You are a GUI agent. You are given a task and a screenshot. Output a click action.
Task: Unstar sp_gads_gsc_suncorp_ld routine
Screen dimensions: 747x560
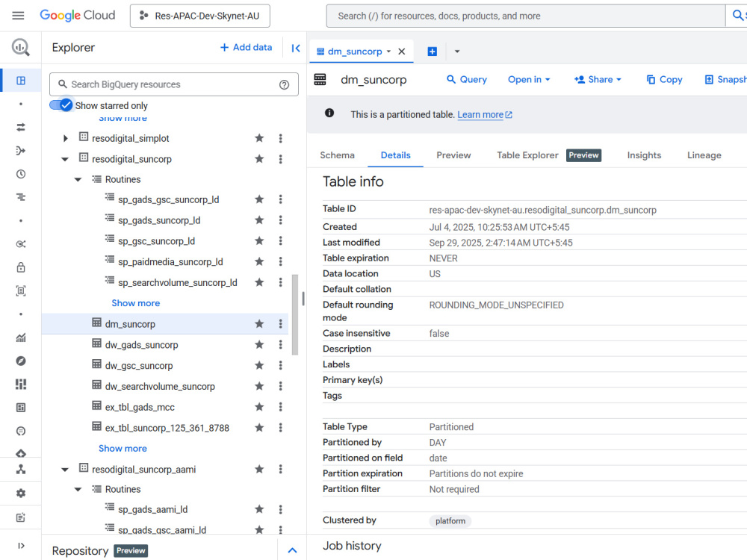tap(259, 199)
